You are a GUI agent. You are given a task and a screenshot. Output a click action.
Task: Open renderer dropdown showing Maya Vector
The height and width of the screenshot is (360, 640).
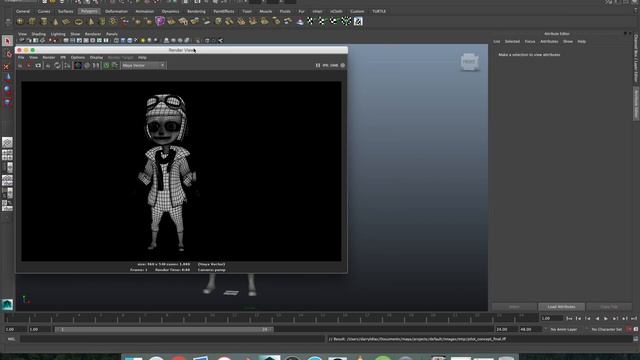click(x=143, y=65)
